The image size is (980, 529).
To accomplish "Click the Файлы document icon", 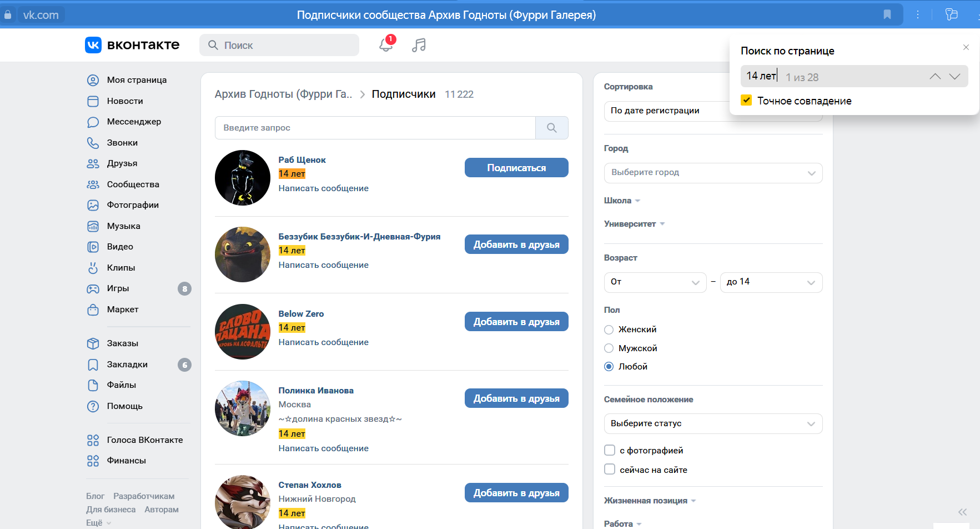I will (x=93, y=385).
